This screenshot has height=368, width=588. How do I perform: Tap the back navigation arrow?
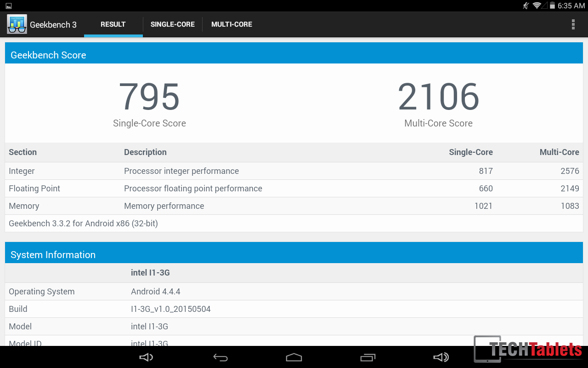tap(220, 357)
